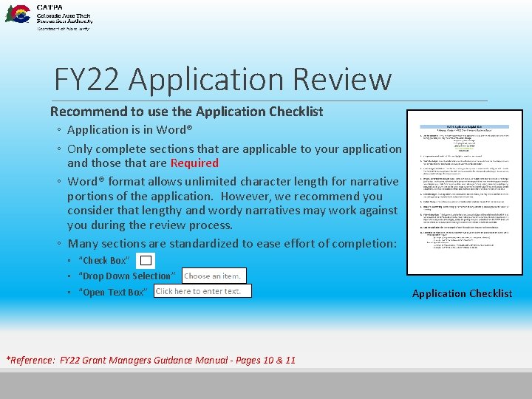Screen dimensions: 532x399
Task: Click the red Reference footnote about Guidance Manual
Action: 151,360
